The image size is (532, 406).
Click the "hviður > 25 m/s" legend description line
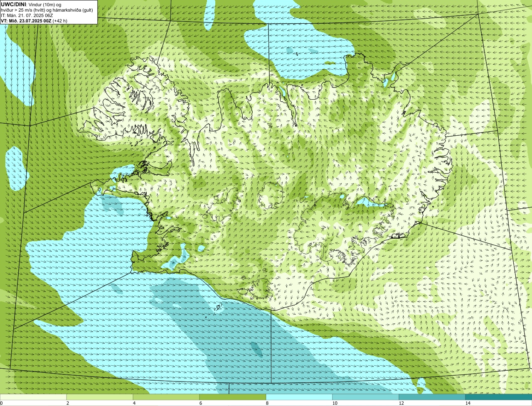coord(47,10)
